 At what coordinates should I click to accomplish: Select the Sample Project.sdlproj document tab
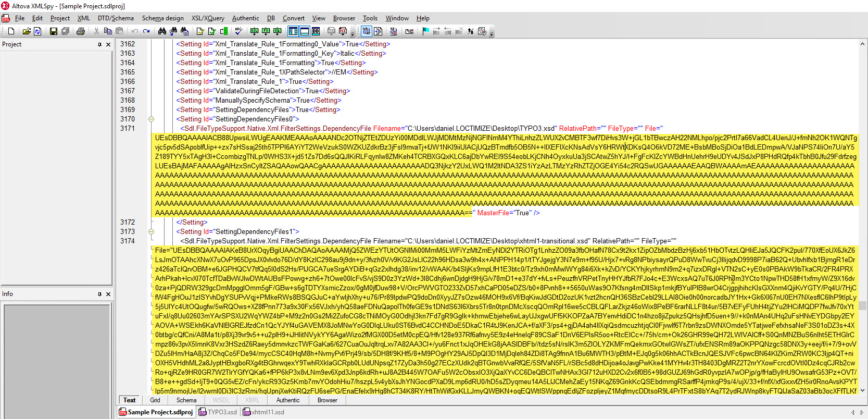point(156,412)
